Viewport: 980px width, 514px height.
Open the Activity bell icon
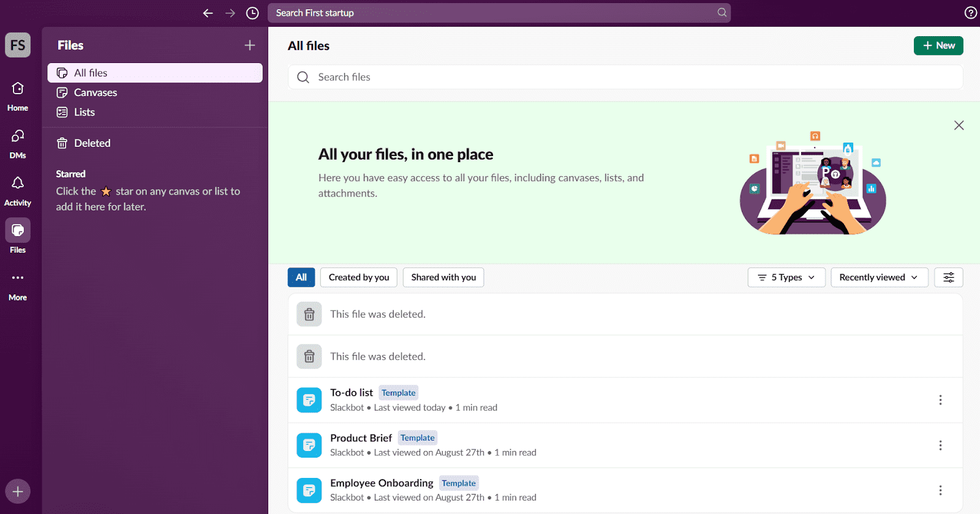click(x=18, y=184)
